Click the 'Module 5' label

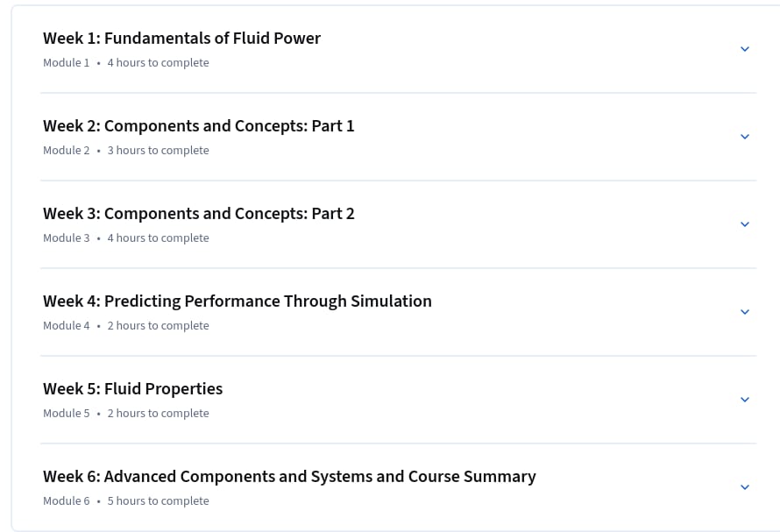point(66,413)
